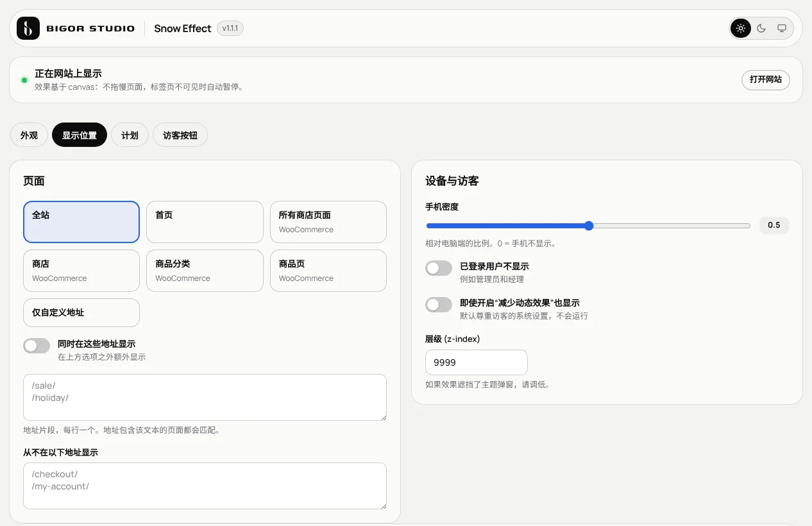
Task: Go to the 访客按钮 tab
Action: 180,135
